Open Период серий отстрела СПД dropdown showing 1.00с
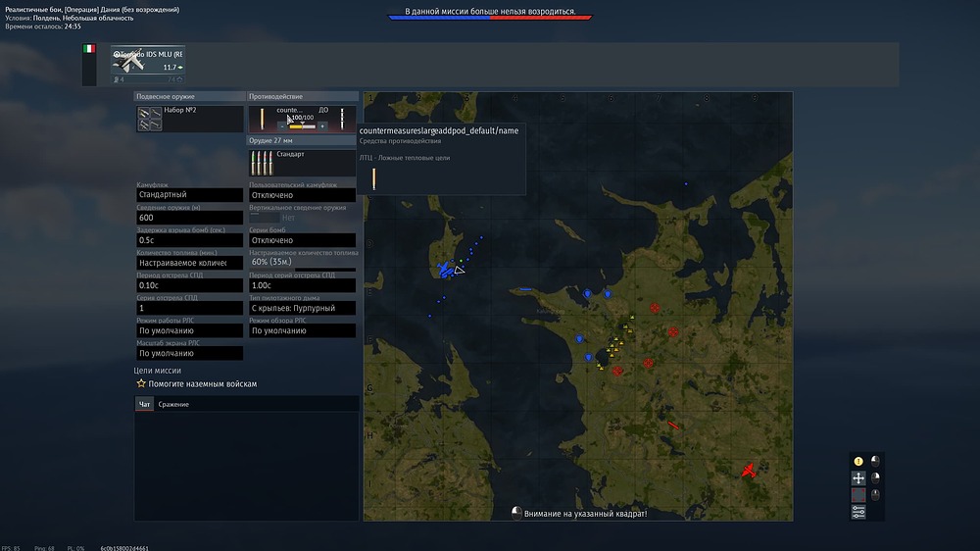Viewport: 980px width, 551px height. click(303, 285)
